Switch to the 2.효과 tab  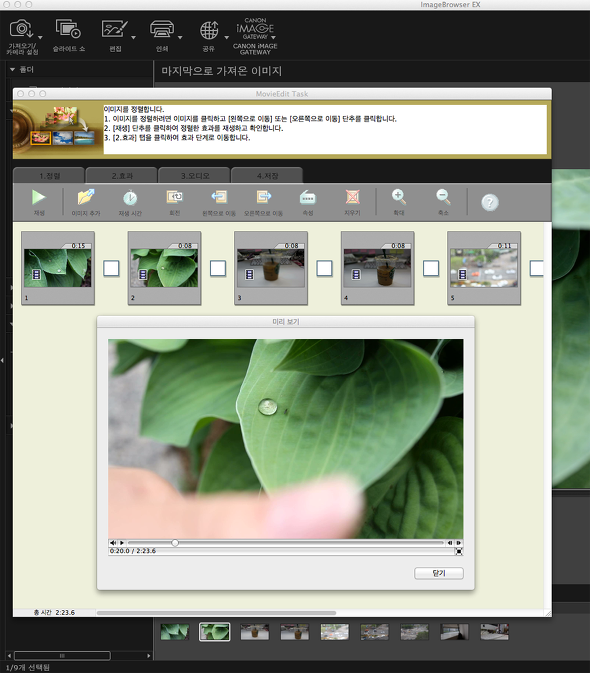tap(122, 176)
